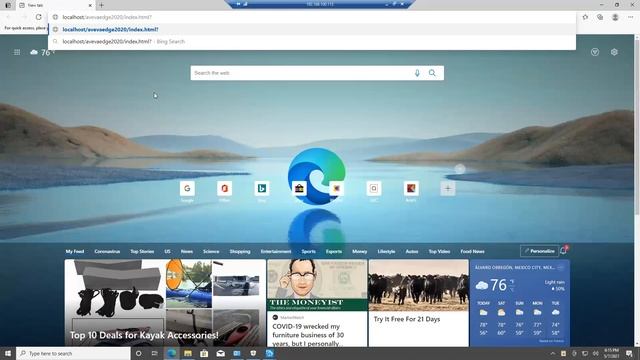This screenshot has height=360, width=640.
Task: Open the Collections icon in toolbar
Action: click(600, 17)
